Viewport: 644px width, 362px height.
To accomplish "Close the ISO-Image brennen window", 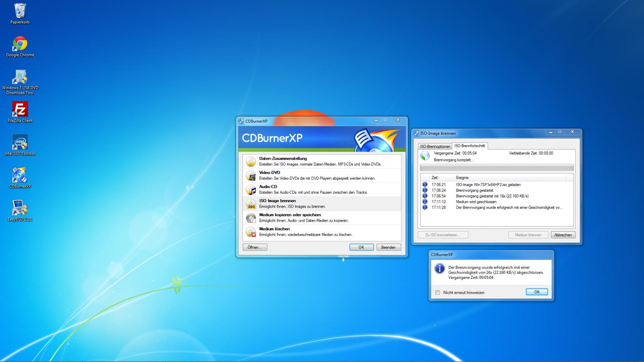I will (x=572, y=132).
